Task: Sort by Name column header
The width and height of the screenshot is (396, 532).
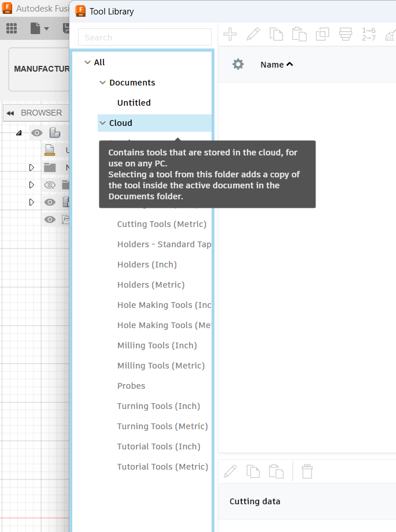Action: (x=276, y=65)
